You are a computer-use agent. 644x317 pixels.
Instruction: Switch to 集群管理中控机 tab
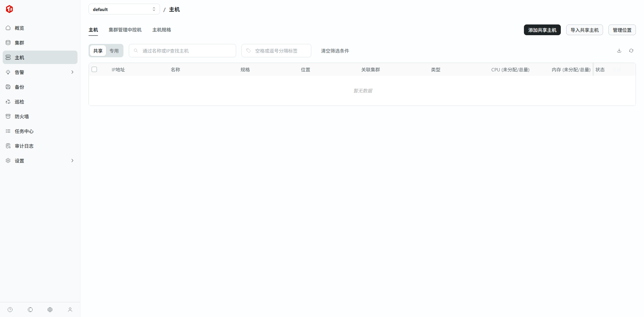click(125, 30)
